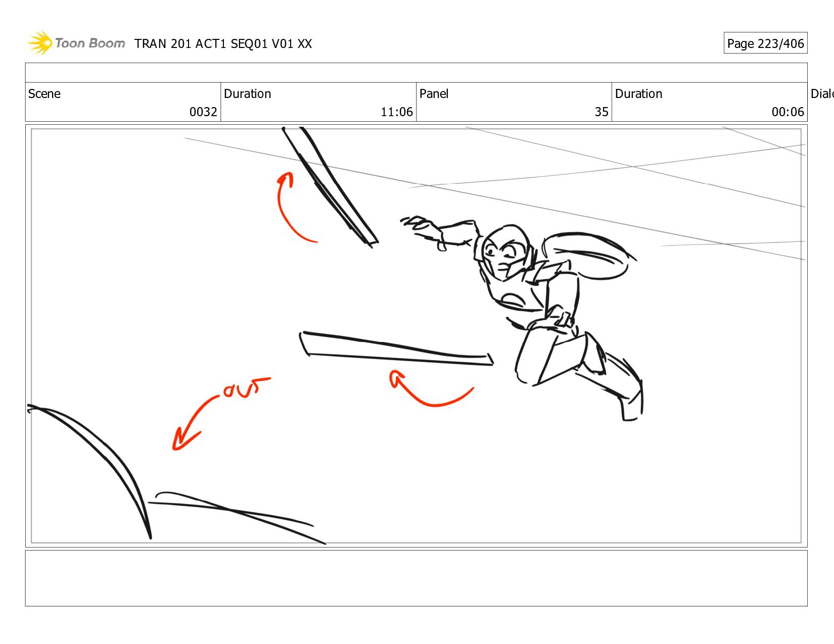Select the scene duration value '11:06'
Image resolution: width=834 pixels, height=644 pixels.
click(x=397, y=112)
